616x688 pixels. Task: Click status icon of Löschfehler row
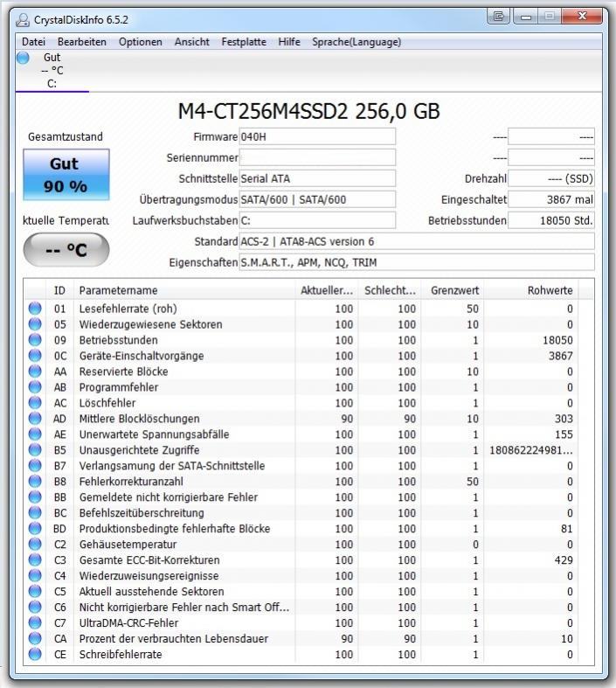(x=35, y=403)
